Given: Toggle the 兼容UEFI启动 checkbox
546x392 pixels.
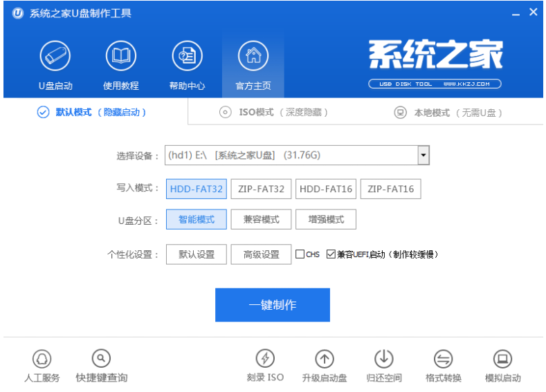Looking at the screenshot, I should click(x=331, y=254).
